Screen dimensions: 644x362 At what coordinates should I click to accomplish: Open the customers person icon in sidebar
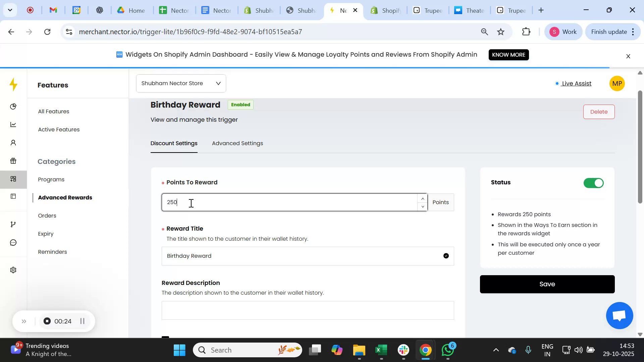[13, 142]
